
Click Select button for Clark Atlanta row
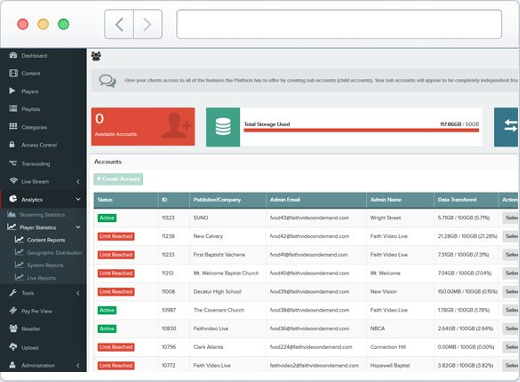(x=510, y=347)
